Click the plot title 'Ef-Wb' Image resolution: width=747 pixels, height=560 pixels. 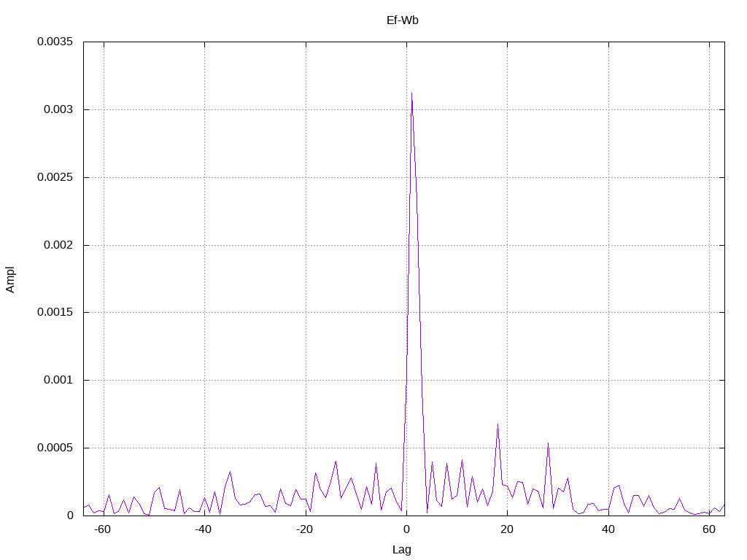402,20
